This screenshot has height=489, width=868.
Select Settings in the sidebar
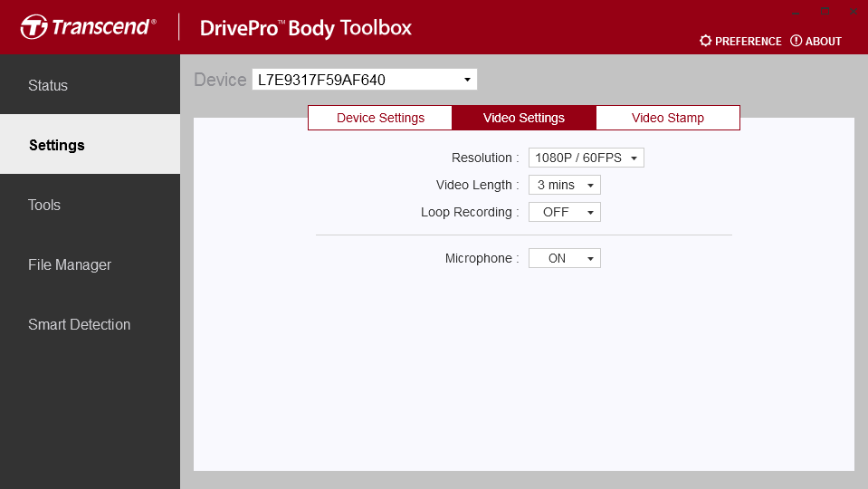[x=90, y=145]
